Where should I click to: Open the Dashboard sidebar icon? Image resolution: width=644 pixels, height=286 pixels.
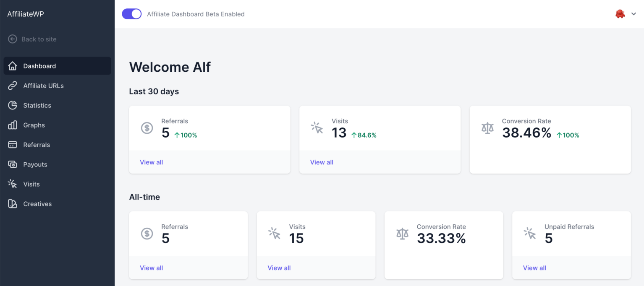(13, 66)
